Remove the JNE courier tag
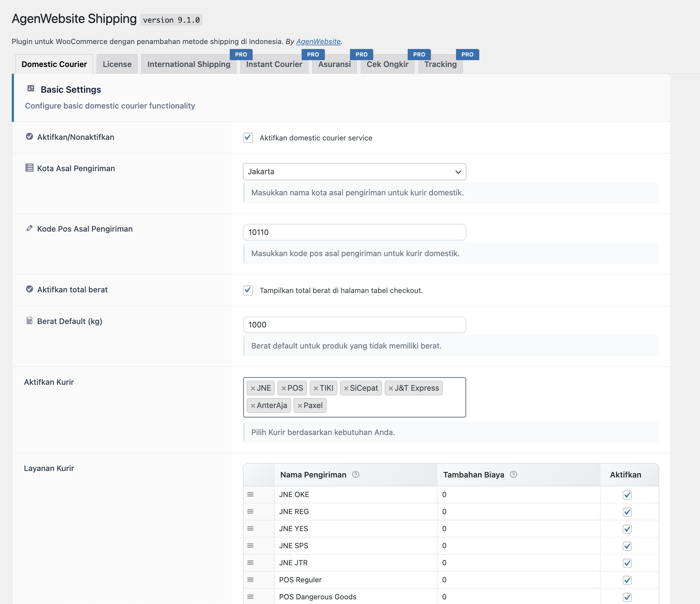The image size is (700, 604). pos(253,389)
